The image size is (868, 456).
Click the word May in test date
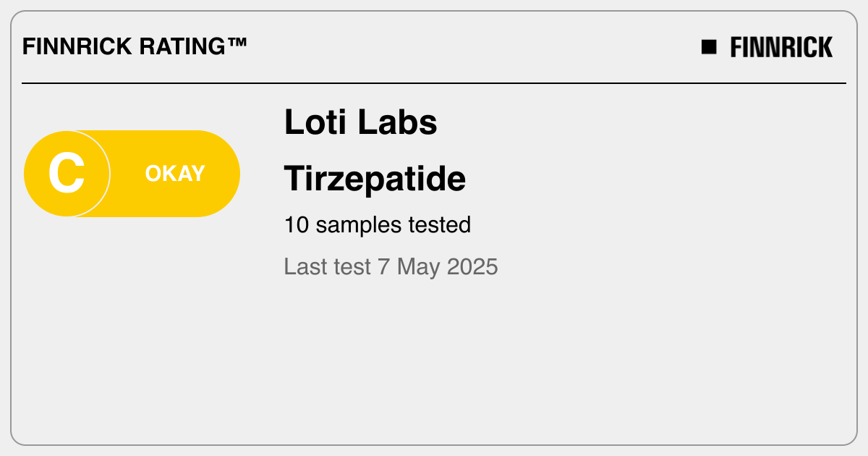click(x=418, y=268)
